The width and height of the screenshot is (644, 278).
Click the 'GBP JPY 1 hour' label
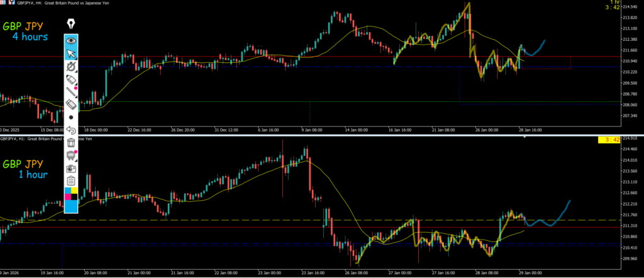click(x=25, y=169)
